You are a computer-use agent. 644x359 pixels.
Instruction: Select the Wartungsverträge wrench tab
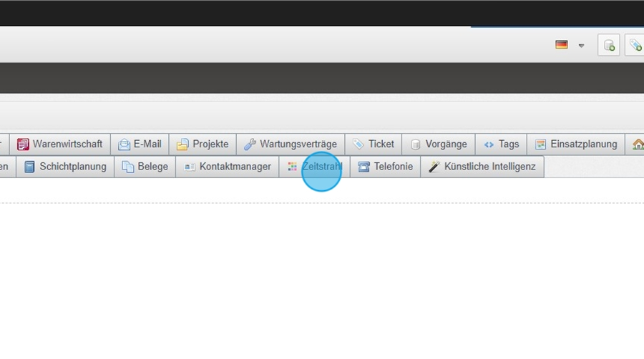pos(290,144)
